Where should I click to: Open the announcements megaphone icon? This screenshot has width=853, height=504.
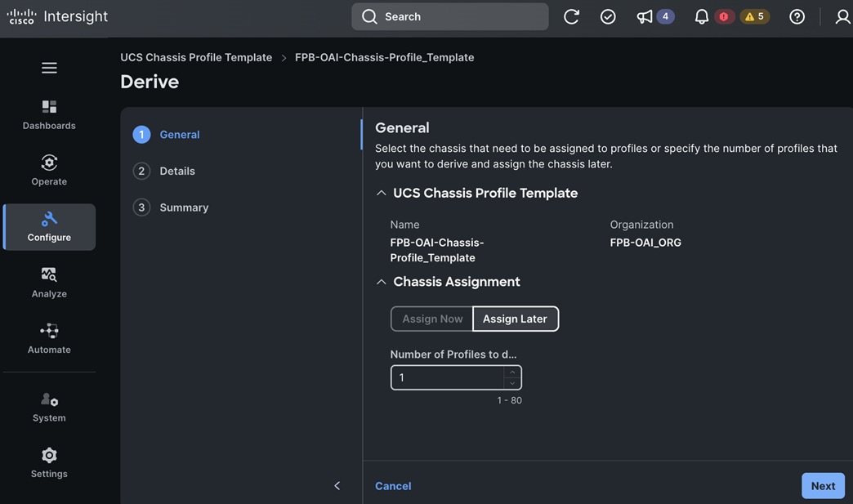tap(645, 17)
